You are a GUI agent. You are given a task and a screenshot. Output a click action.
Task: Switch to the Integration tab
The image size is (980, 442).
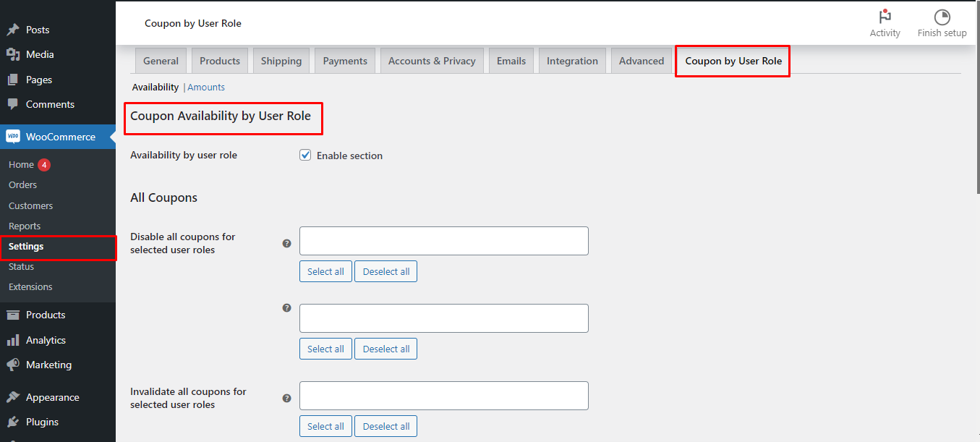(x=572, y=61)
